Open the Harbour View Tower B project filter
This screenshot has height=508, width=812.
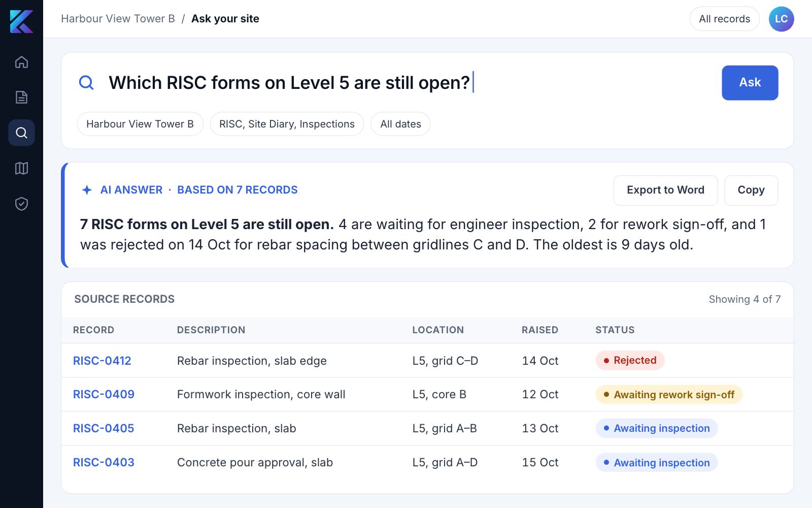(x=140, y=124)
